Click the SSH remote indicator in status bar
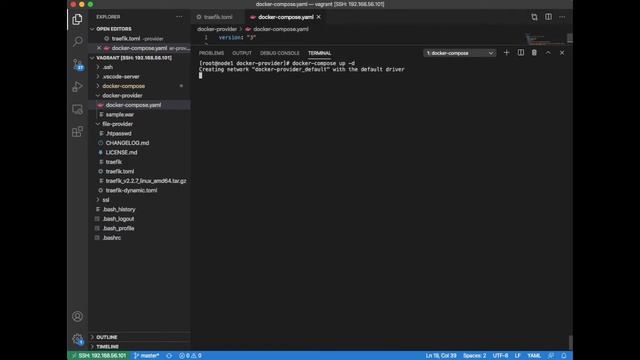This screenshot has height=360, width=640. coord(99,356)
